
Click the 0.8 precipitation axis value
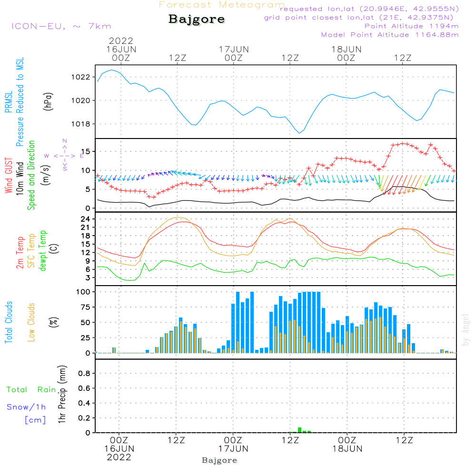[x=84, y=373]
